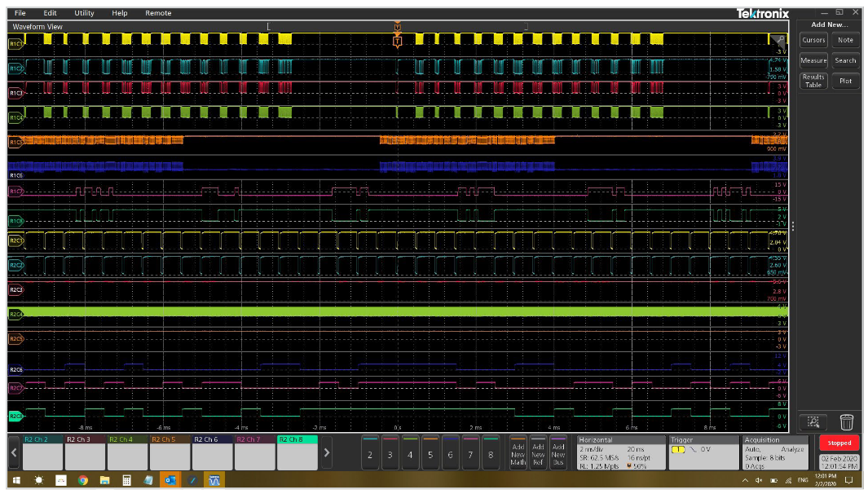Click the Cursors button
The width and height of the screenshot is (868, 494).
click(x=813, y=39)
